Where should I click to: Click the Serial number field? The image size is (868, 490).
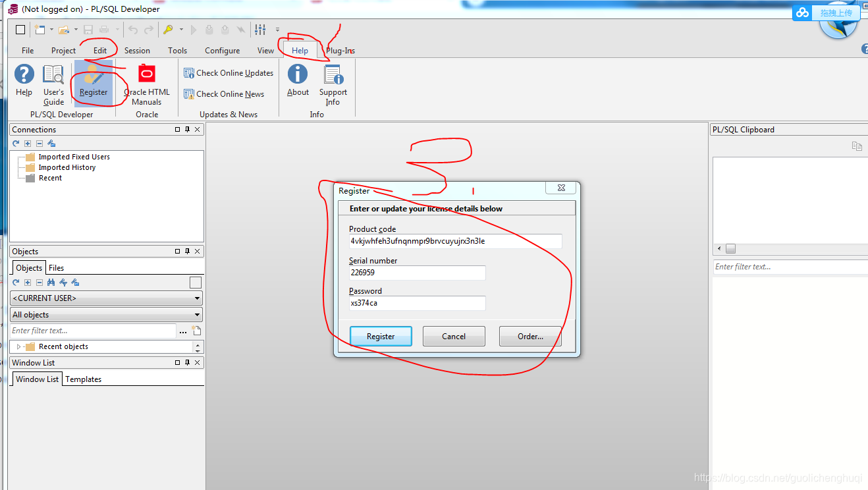click(x=417, y=273)
